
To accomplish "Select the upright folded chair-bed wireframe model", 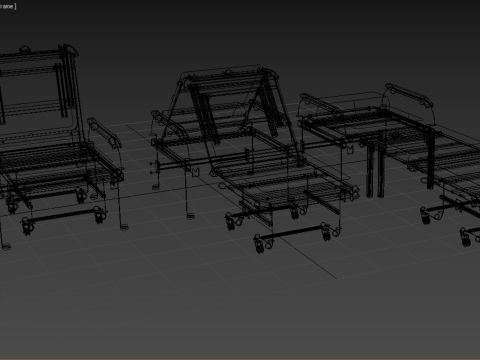I will click(62, 147).
